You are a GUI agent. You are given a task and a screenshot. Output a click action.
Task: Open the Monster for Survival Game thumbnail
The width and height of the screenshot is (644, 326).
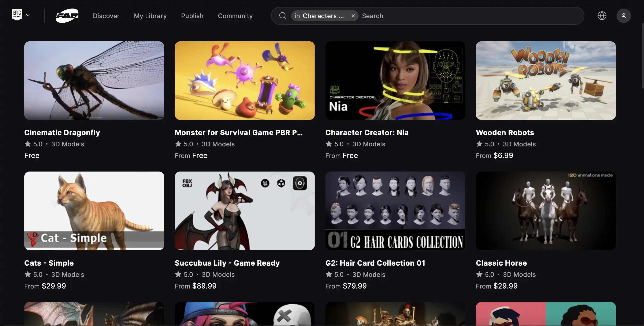click(245, 81)
